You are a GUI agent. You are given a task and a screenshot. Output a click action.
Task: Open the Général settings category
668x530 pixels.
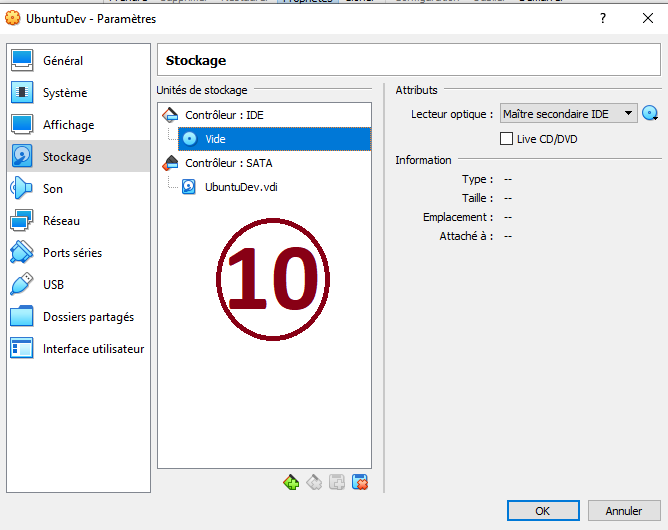pos(63,61)
